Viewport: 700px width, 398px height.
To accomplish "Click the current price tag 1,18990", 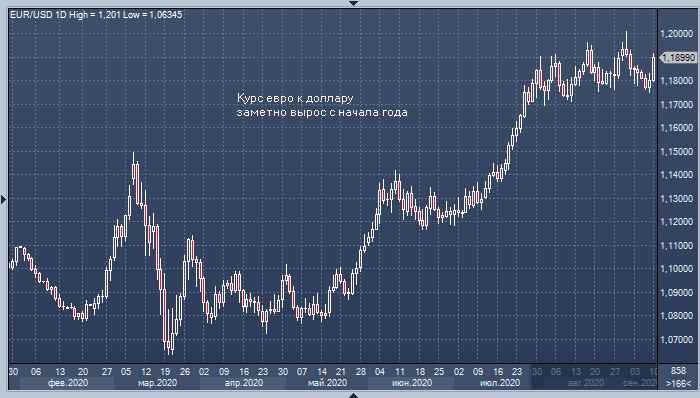I will point(679,58).
